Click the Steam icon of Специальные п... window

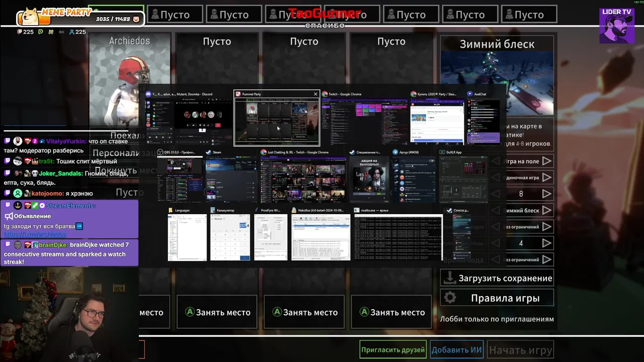coord(352,152)
